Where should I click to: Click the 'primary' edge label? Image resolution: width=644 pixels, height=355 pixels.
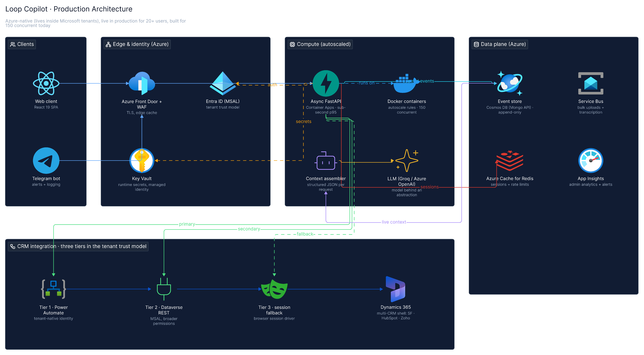click(187, 224)
